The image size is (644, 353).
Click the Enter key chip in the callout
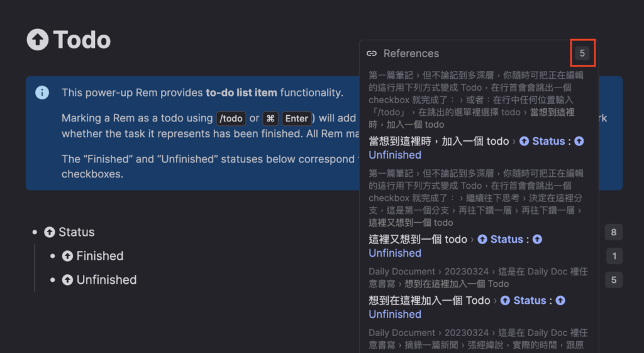296,118
